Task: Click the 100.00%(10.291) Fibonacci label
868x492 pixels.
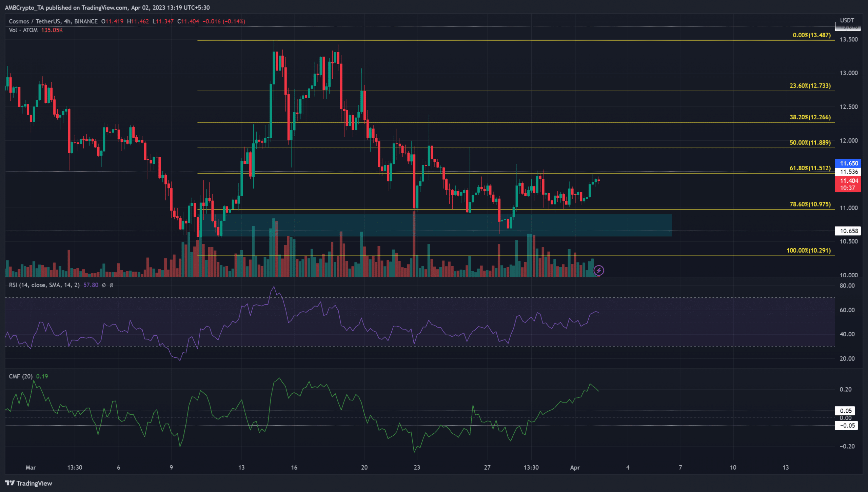Action: tap(809, 251)
